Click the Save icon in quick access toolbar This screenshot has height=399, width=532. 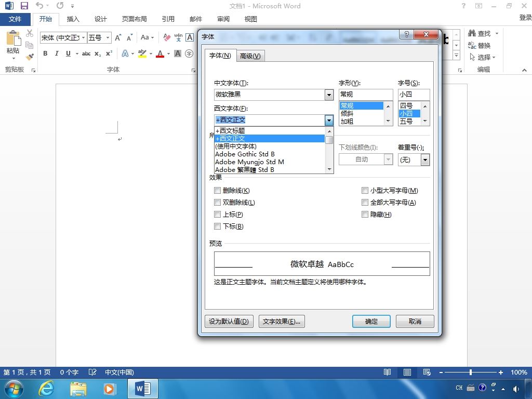[x=24, y=6]
